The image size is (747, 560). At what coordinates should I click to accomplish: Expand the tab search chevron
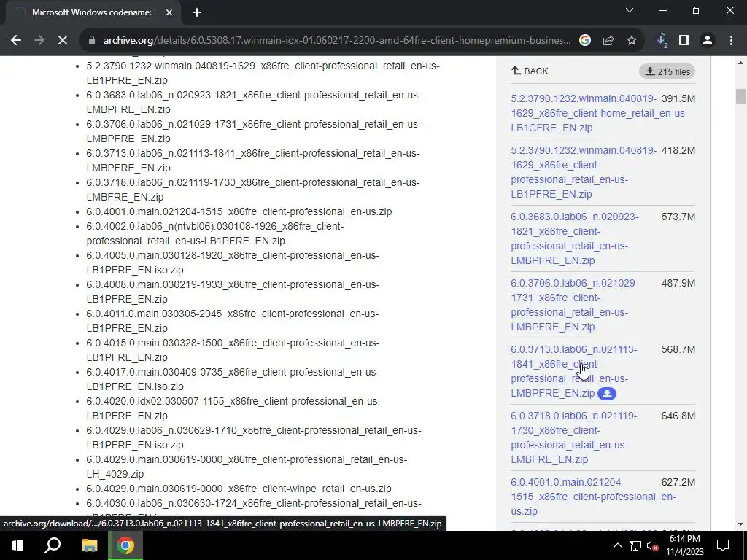(x=630, y=10)
